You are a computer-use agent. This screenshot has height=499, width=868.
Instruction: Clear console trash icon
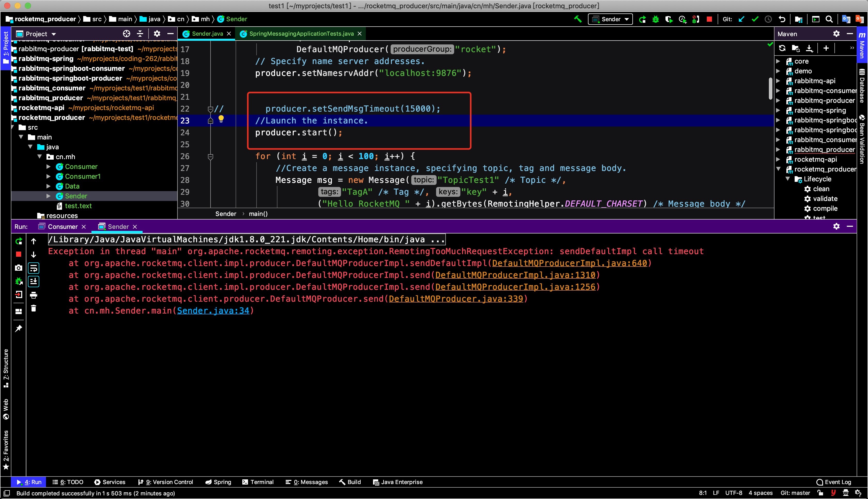click(x=34, y=308)
